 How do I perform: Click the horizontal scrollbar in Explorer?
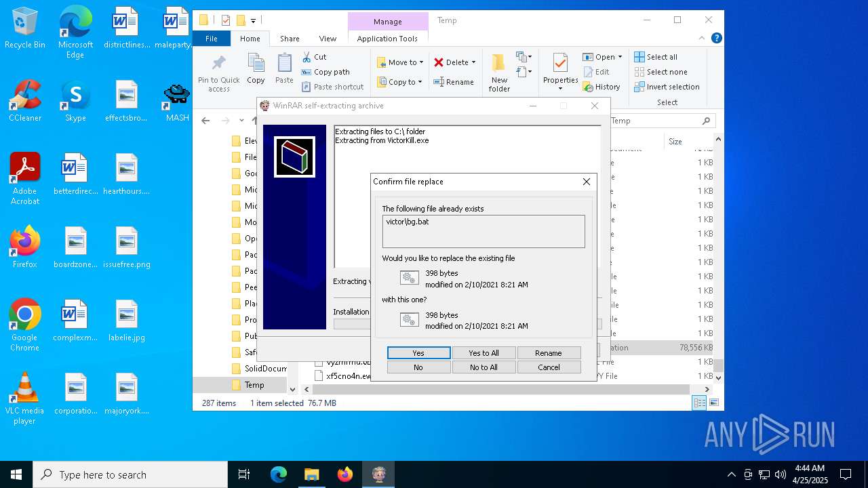click(500, 389)
